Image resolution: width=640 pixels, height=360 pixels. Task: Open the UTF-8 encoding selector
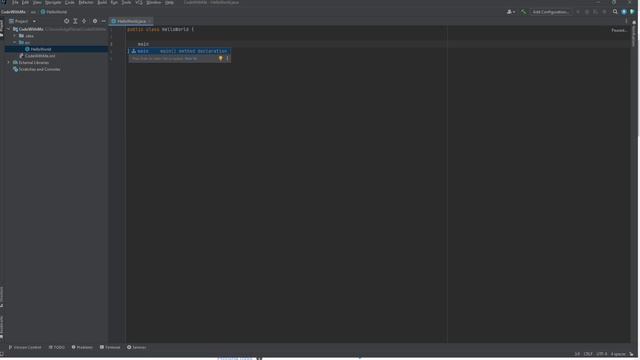pos(602,354)
